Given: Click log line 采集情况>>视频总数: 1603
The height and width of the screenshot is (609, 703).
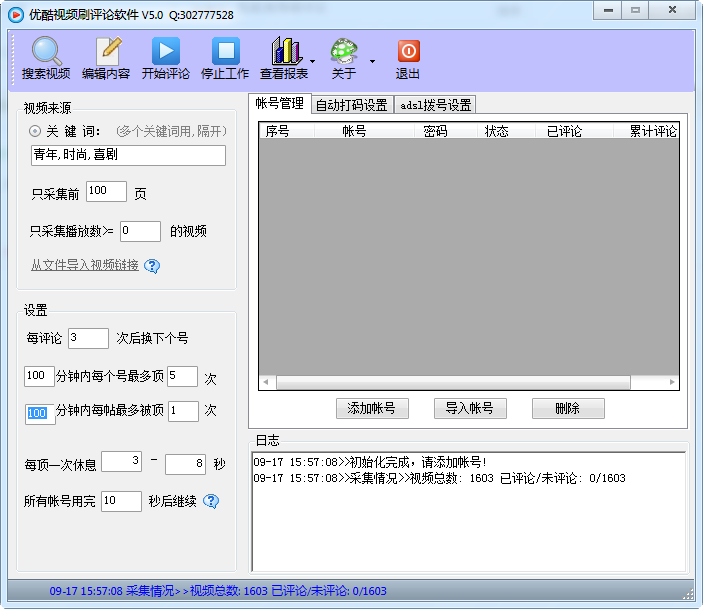Looking at the screenshot, I should click(439, 478).
